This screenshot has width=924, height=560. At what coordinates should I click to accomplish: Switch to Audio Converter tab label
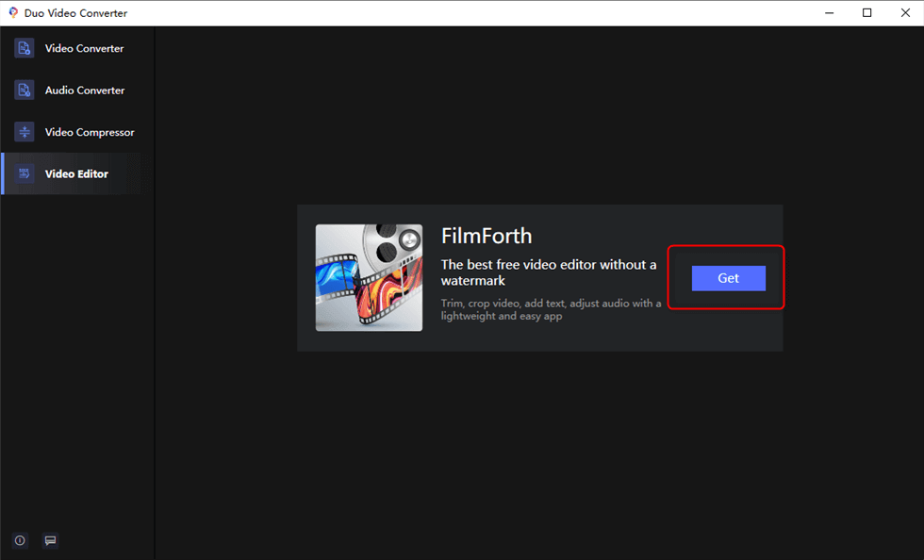(x=85, y=91)
